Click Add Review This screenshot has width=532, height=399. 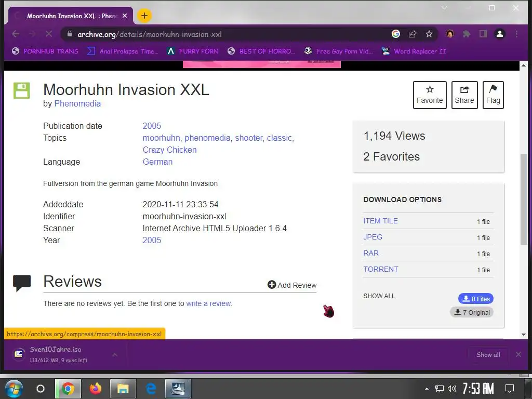tap(292, 285)
